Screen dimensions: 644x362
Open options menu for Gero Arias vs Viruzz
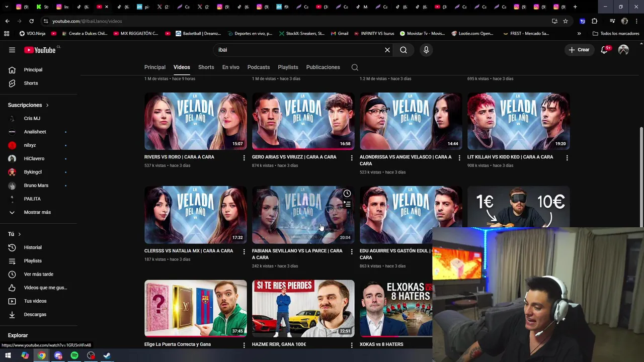pyautogui.click(x=352, y=158)
